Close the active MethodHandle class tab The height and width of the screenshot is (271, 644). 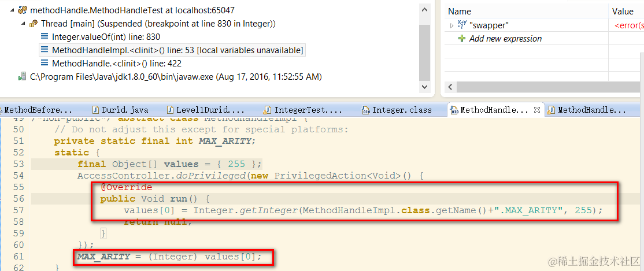(536, 110)
